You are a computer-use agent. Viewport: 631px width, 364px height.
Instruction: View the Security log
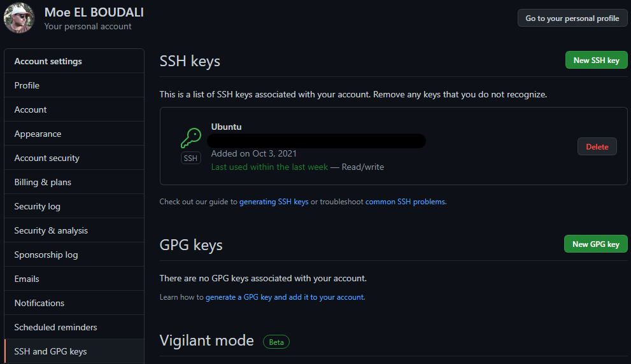37,206
